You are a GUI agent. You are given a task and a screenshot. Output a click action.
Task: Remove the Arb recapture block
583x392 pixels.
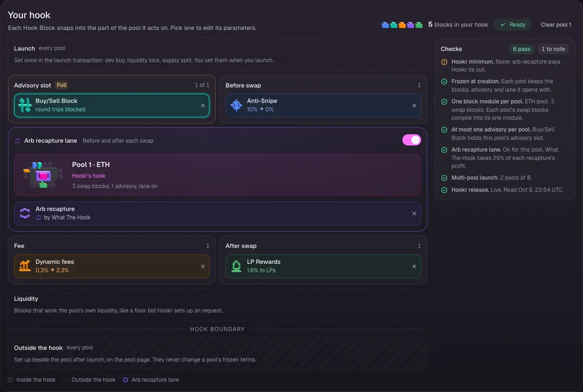pyautogui.click(x=414, y=213)
